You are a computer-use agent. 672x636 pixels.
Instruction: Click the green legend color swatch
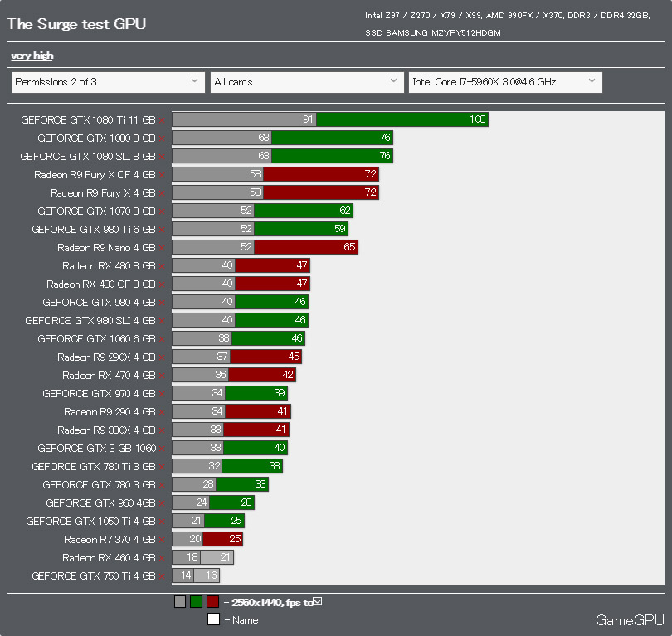197,602
